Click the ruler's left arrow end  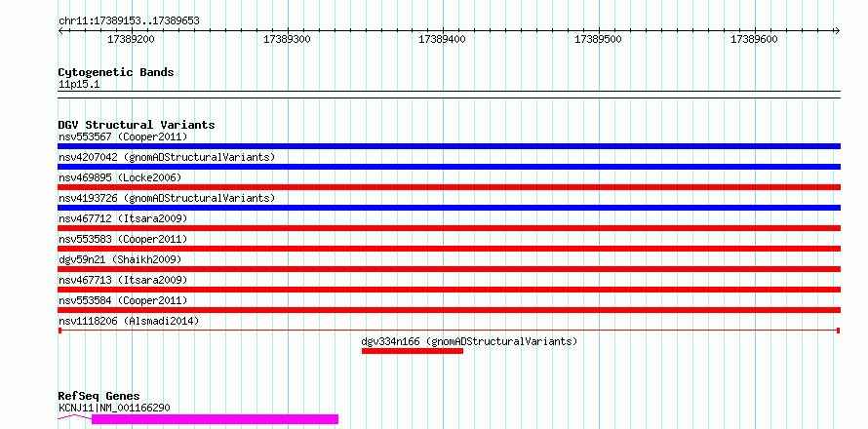coord(60,30)
